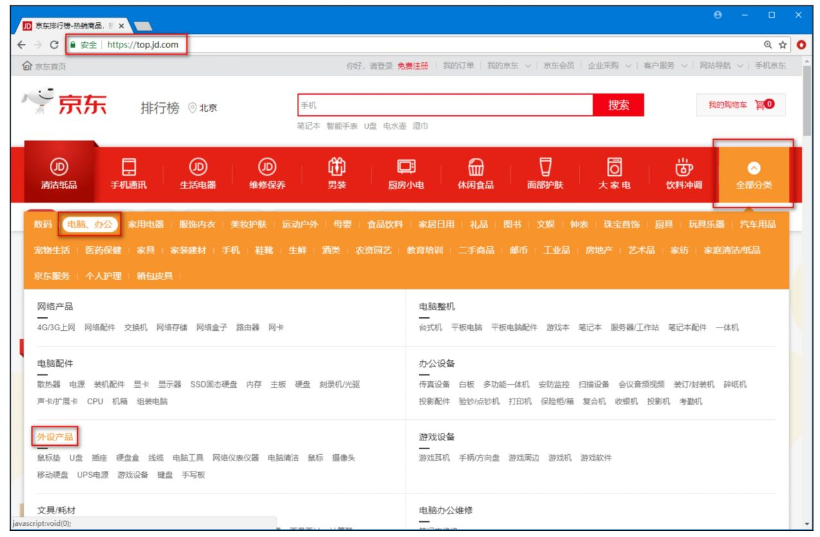The image size is (820, 537).
Task: Open the browser profile icon
Action: pyautogui.click(x=718, y=15)
